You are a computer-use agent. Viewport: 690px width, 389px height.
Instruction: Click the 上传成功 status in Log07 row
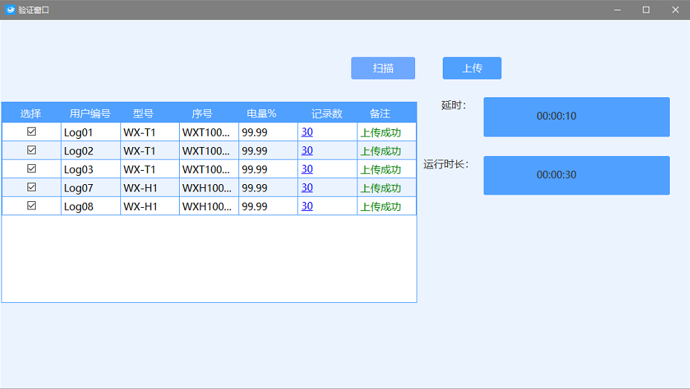click(x=381, y=188)
